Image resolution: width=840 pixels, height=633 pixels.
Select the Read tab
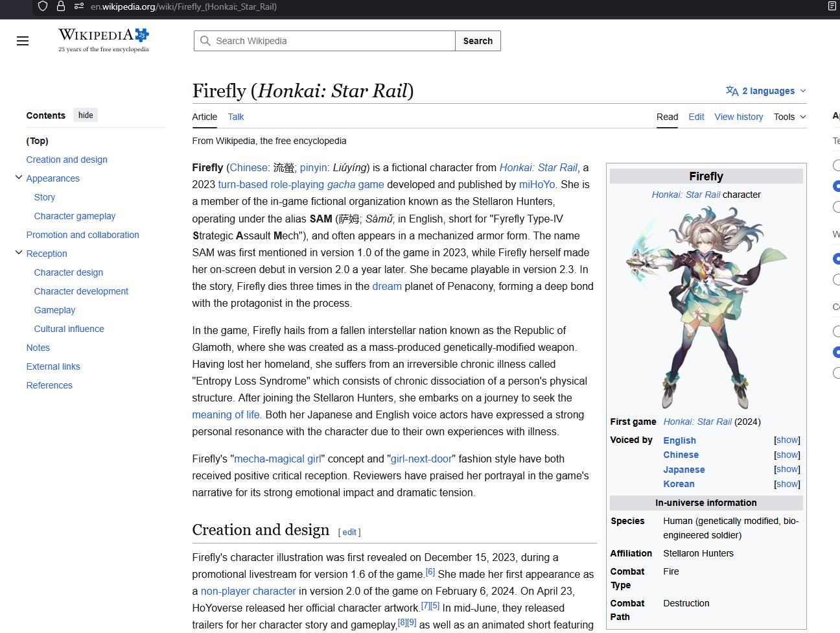coord(667,117)
